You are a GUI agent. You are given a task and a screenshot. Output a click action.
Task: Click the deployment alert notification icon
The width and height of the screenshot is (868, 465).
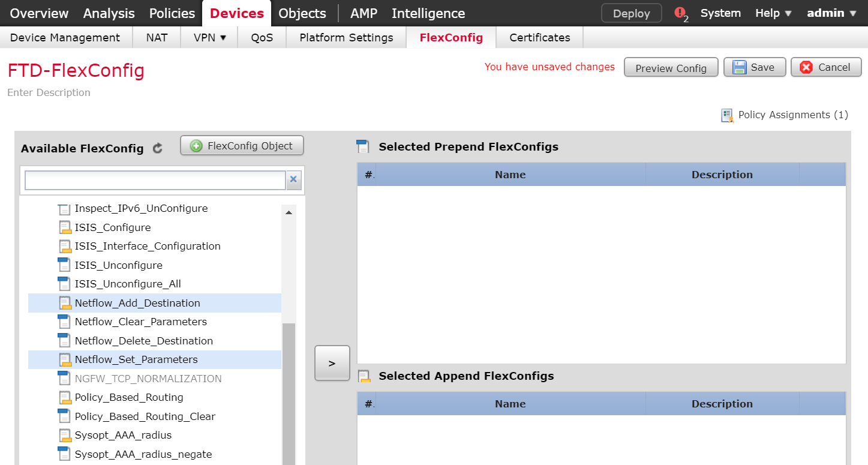tap(681, 13)
